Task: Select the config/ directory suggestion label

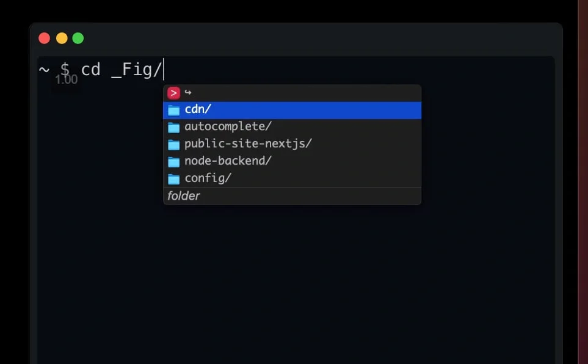Action: coord(208,178)
